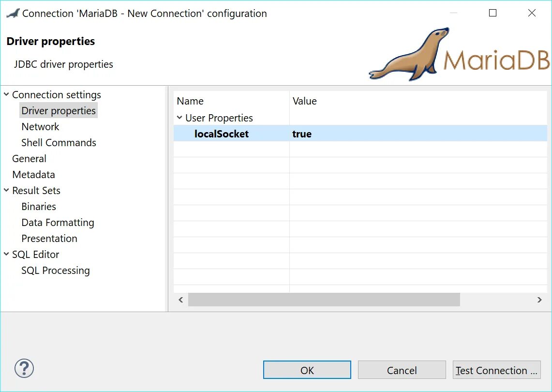This screenshot has width=552, height=392.
Task: Select the localSocket property name
Action: (x=222, y=134)
